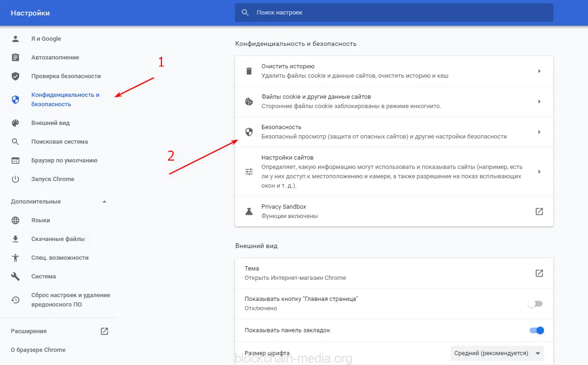
Task: Open Privacy Sandbox external link icon
Action: point(539,212)
